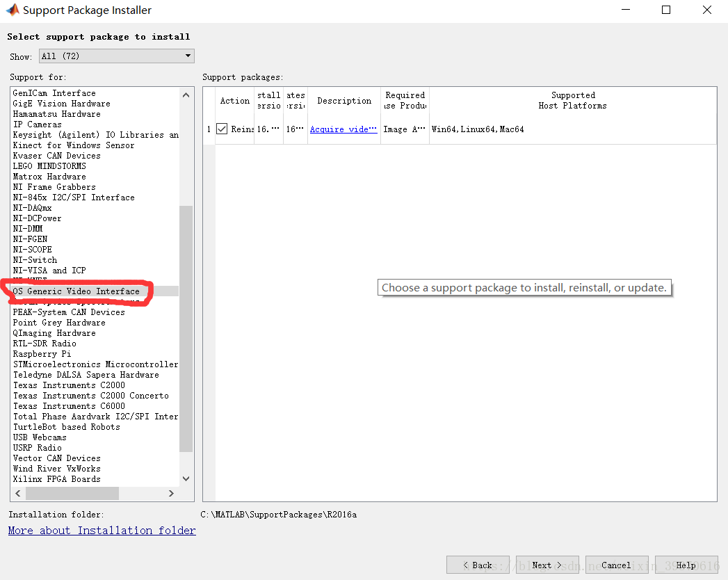Click the Supported Host Platforms column header
The width and height of the screenshot is (728, 580).
[572, 101]
